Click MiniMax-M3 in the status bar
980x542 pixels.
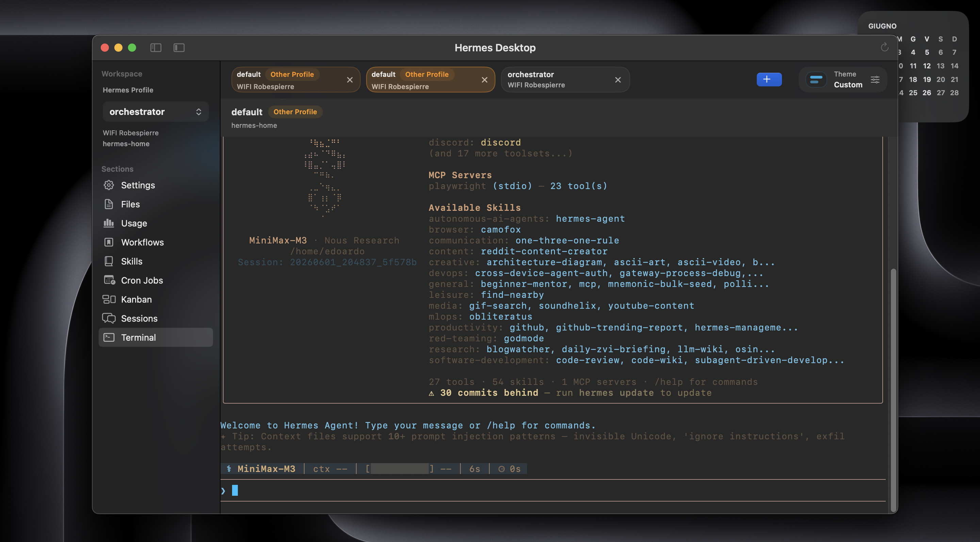click(x=266, y=469)
